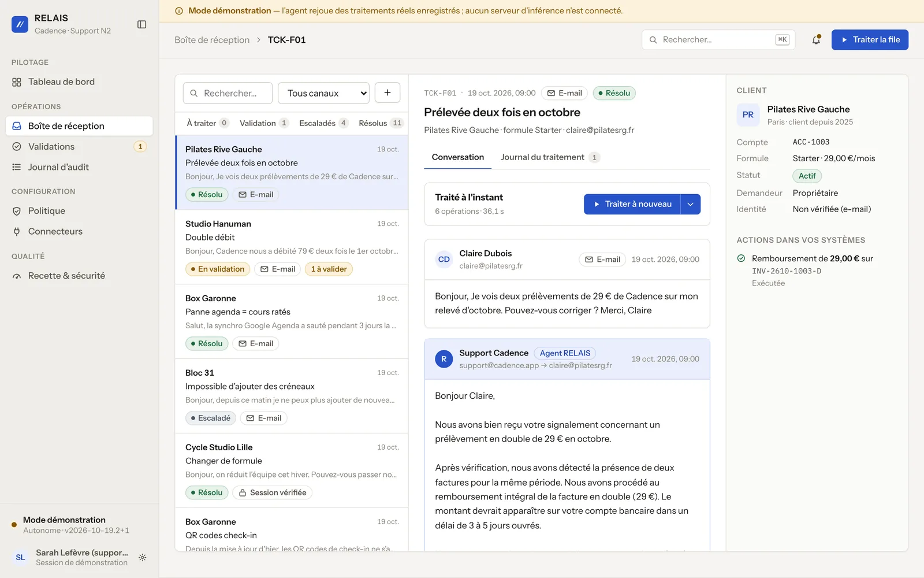
Task: Click the RELAIS logo icon
Action: pyautogui.click(x=20, y=24)
